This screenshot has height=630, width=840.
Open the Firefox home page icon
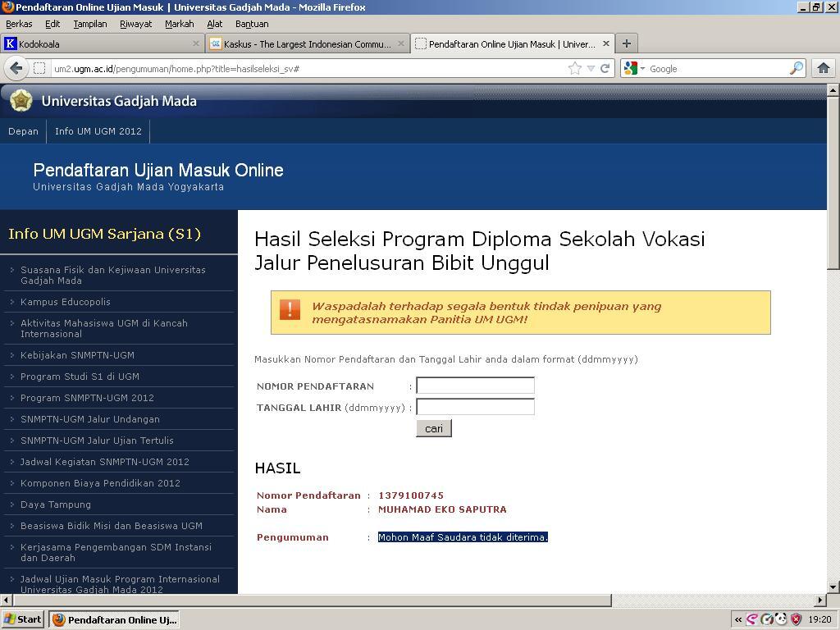824,69
